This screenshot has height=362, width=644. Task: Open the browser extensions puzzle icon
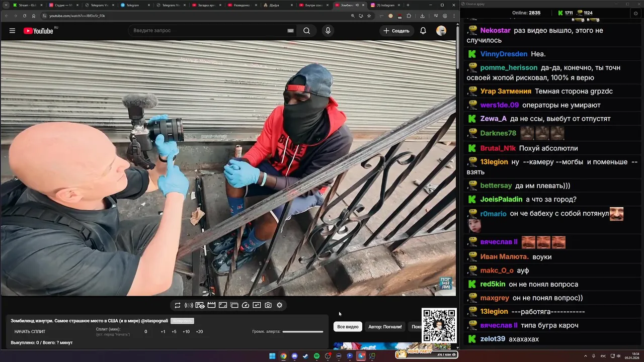(x=409, y=16)
